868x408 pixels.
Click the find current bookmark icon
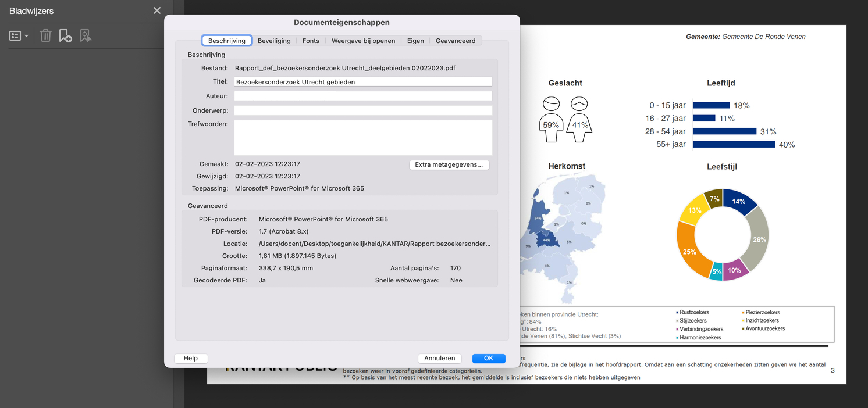point(86,36)
